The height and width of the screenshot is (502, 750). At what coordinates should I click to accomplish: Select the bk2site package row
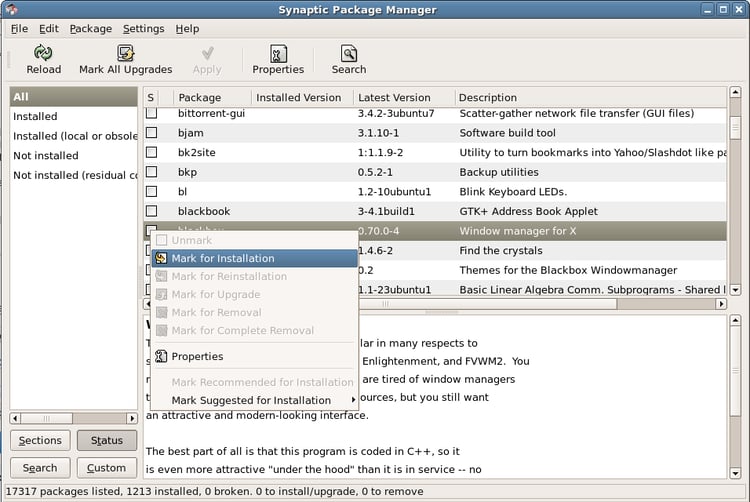coord(435,153)
